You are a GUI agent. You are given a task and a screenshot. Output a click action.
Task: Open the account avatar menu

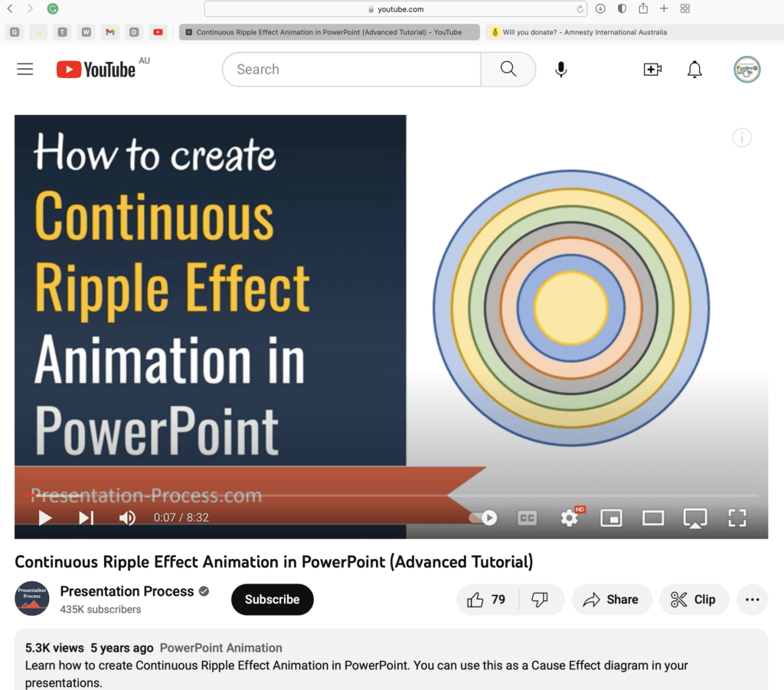746,70
